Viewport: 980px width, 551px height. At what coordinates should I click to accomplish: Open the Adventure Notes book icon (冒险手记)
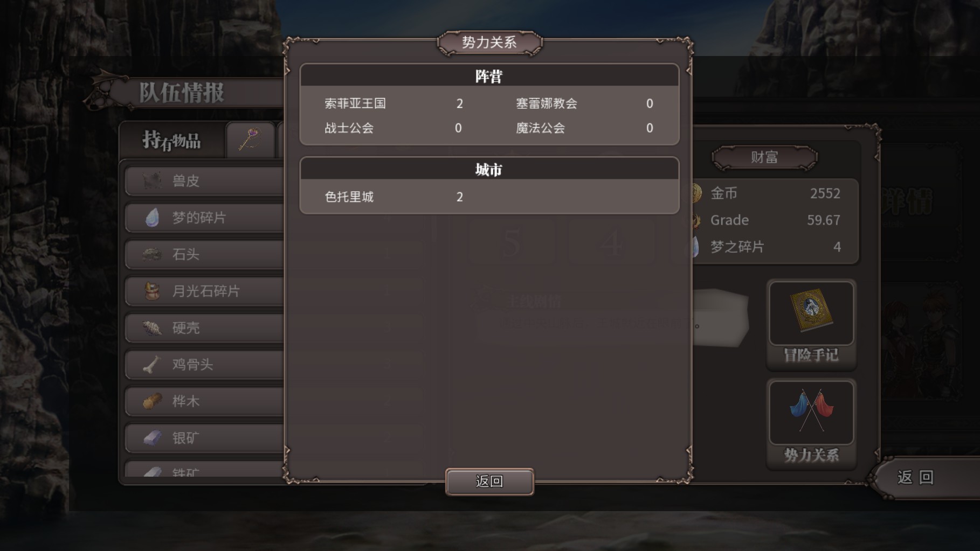tap(811, 312)
